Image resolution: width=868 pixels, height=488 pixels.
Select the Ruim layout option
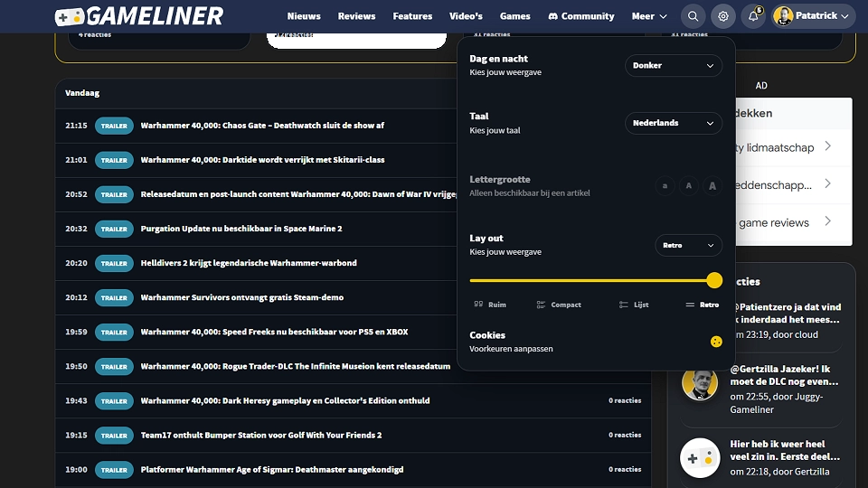490,305
